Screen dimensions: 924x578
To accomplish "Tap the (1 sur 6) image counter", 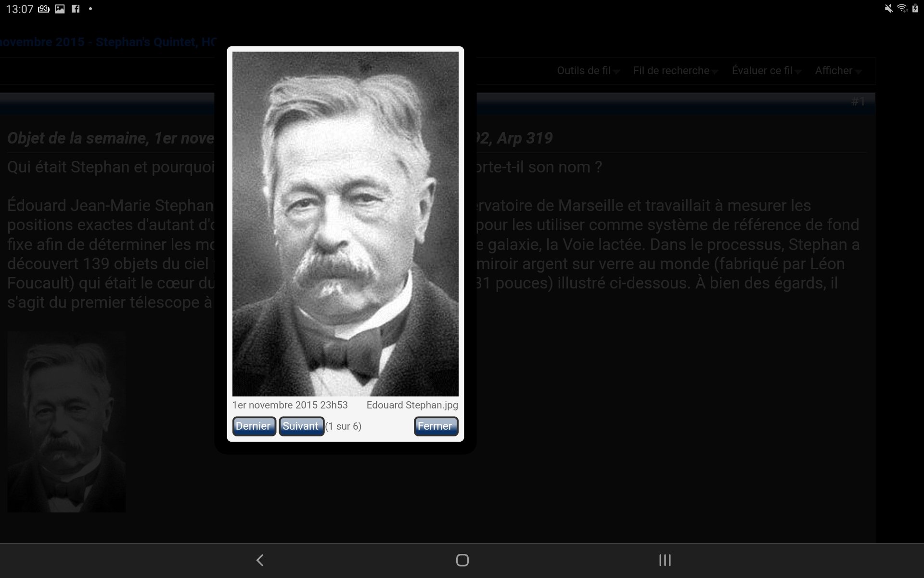I will (343, 426).
